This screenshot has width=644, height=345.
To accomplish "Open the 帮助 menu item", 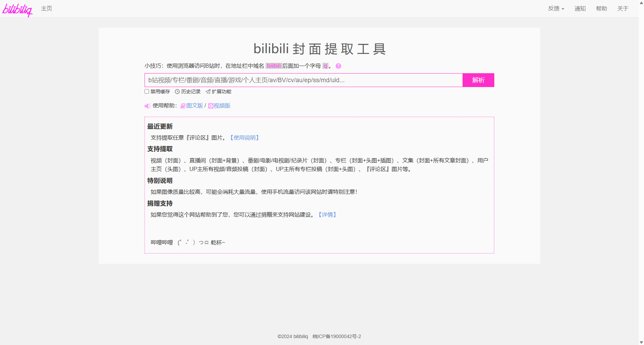I will 601,9.
